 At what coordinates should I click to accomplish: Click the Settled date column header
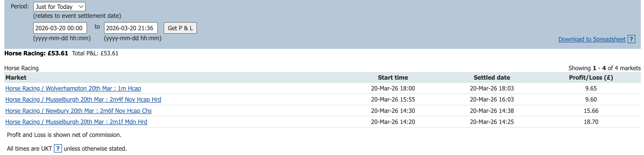492,78
